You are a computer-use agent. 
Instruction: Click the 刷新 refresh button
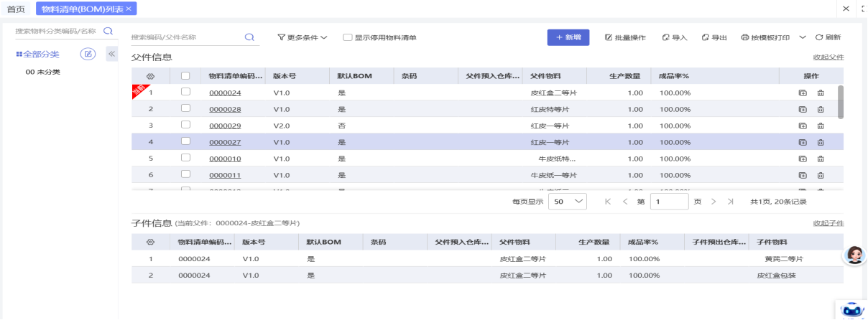[x=828, y=37]
